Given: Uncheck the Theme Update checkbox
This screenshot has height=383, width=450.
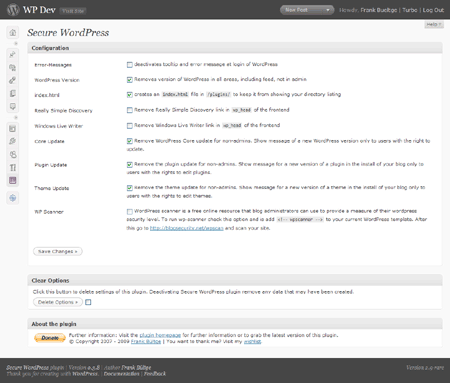Looking at the screenshot, I should coord(130,188).
